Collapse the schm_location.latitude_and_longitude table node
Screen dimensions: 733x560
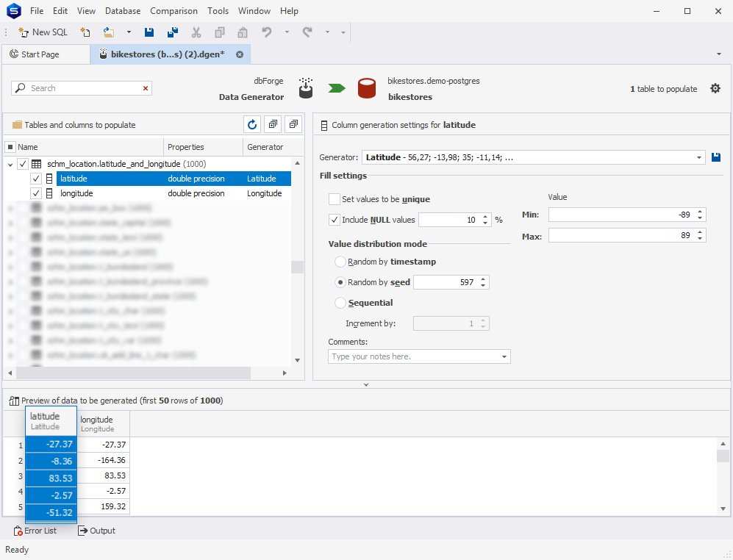(x=10, y=164)
